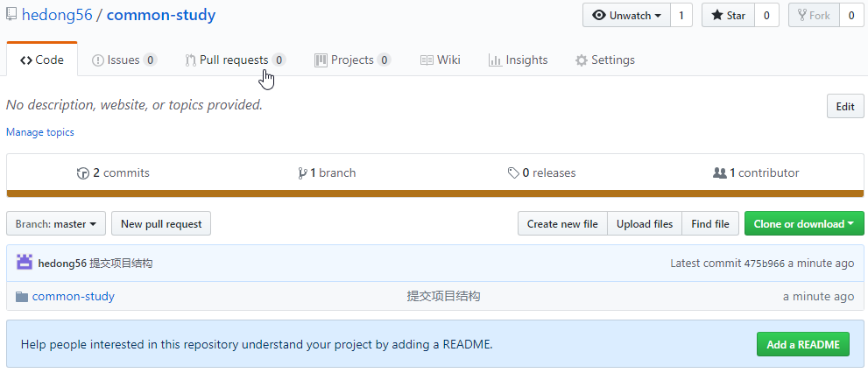The width and height of the screenshot is (868, 373).
Task: Click the common-study folder icon
Action: pos(22,297)
